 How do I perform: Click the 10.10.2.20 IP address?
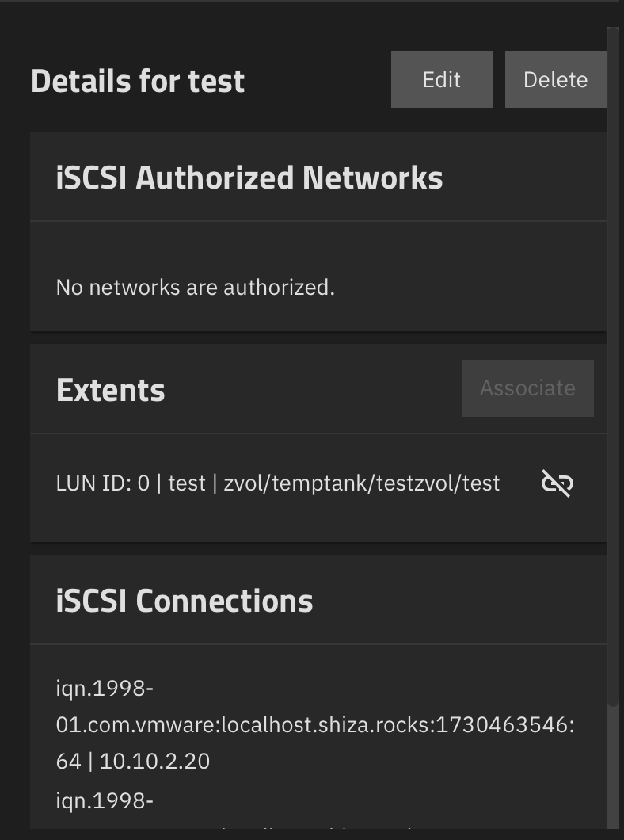pyautogui.click(x=154, y=762)
